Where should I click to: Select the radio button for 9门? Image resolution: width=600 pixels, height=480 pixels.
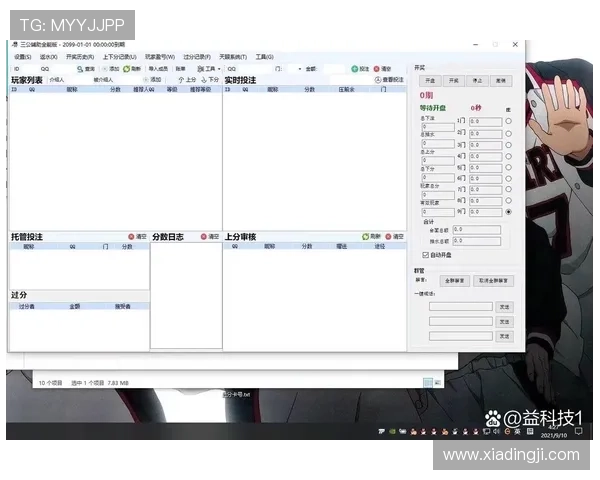pos(508,212)
